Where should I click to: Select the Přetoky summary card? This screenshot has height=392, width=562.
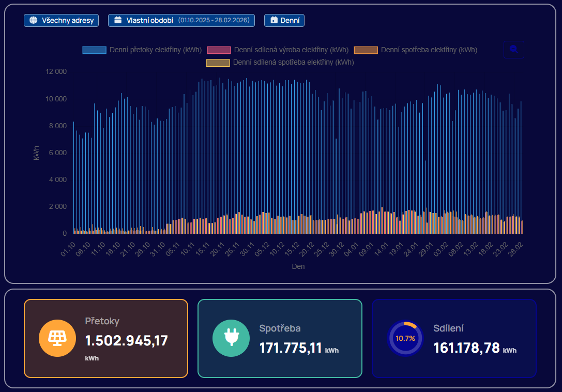(106, 338)
